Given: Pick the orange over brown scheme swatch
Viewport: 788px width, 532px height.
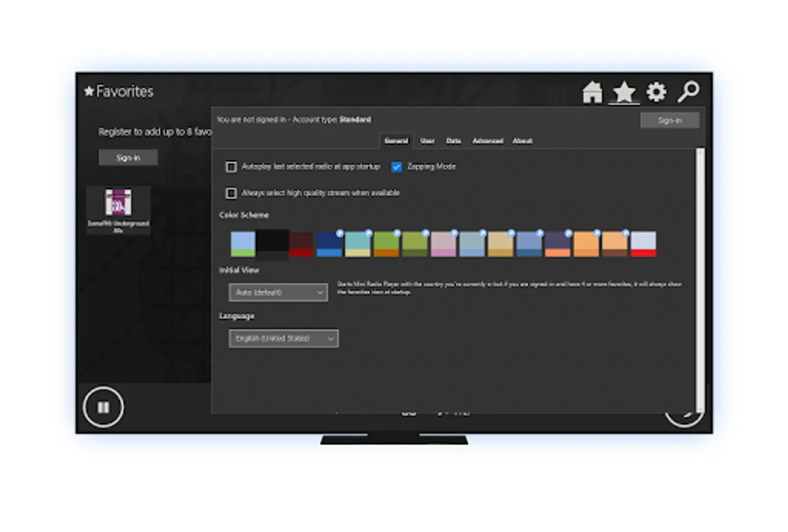Looking at the screenshot, I should pyautogui.click(x=615, y=244).
